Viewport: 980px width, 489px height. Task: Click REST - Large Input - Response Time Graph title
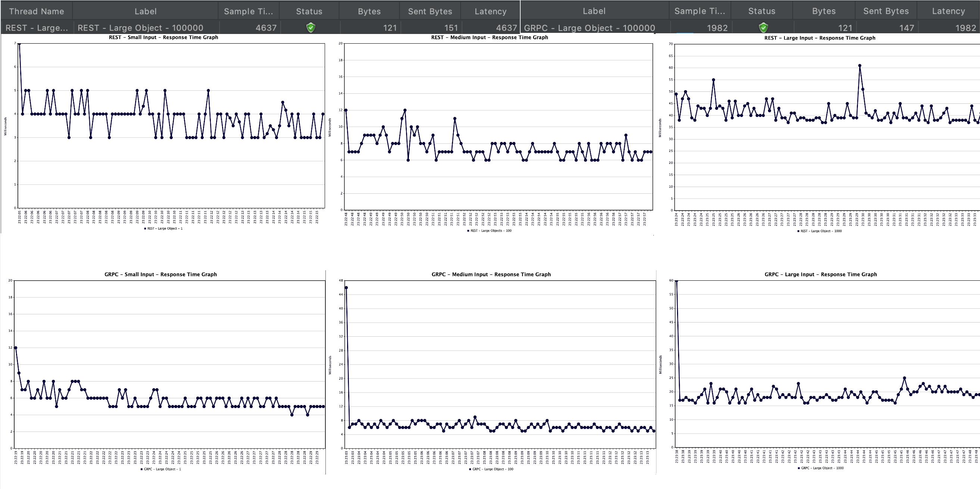[x=820, y=38]
